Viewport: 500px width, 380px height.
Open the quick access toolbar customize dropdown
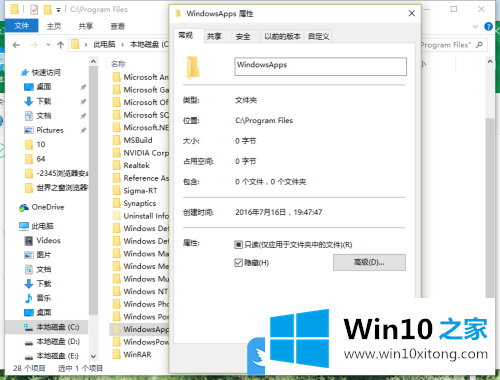coord(59,10)
